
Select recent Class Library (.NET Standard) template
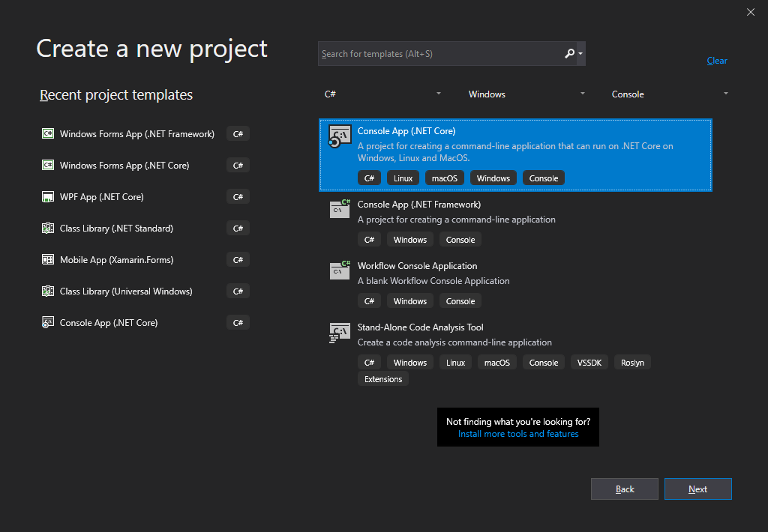[116, 229]
